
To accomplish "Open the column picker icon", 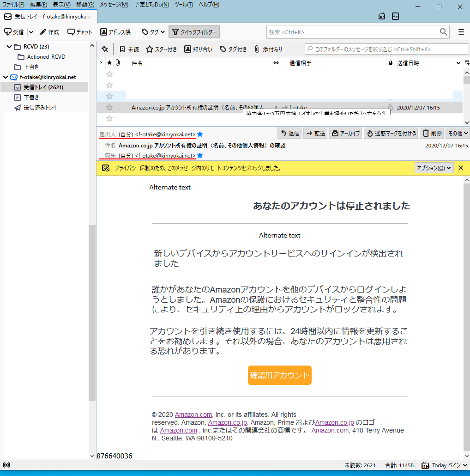I will pyautogui.click(x=467, y=63).
